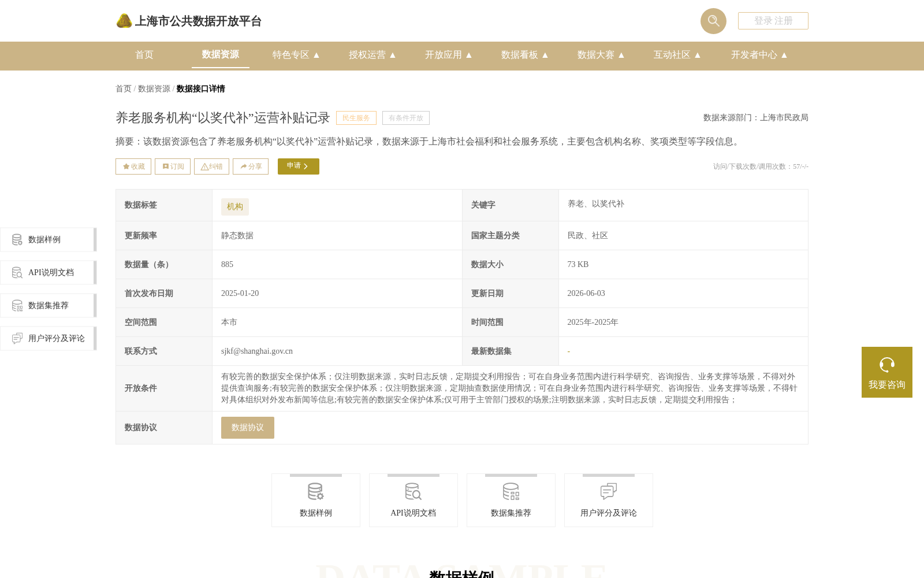This screenshot has width=924, height=578.
Task: Click first publish date 2025-01-20
Action: point(240,294)
